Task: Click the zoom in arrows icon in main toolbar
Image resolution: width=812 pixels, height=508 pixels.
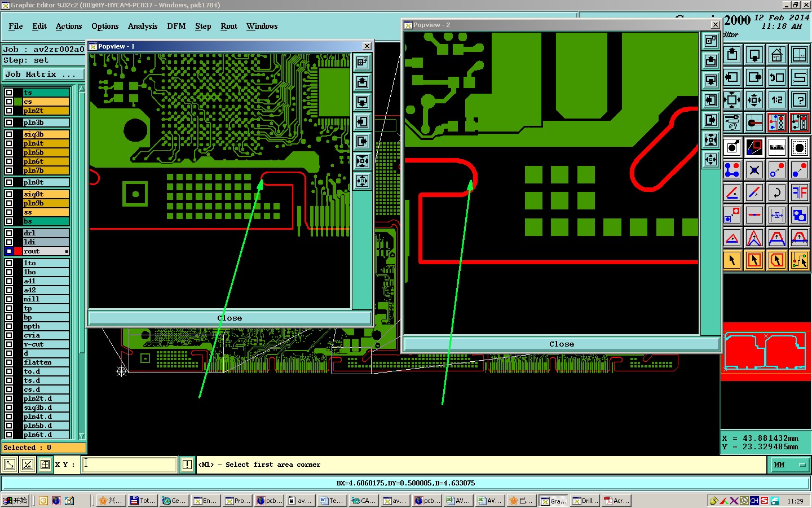Action: coord(732,100)
